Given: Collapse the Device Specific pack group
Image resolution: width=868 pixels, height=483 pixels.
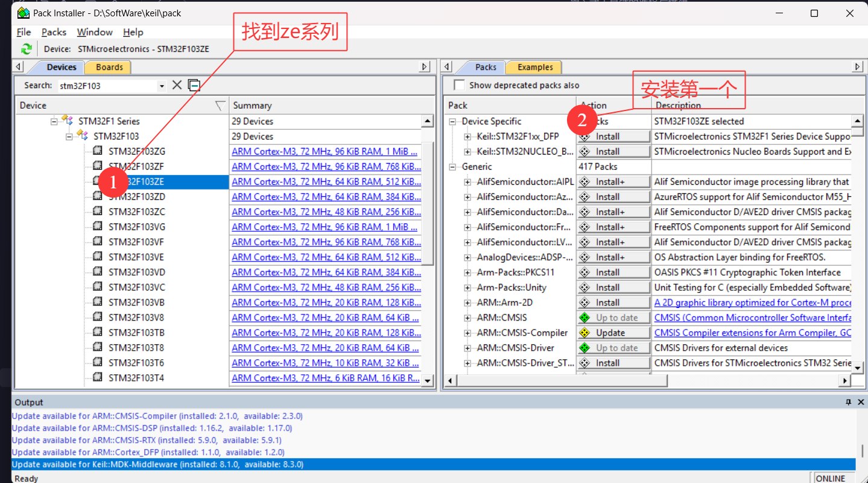Looking at the screenshot, I should [453, 121].
